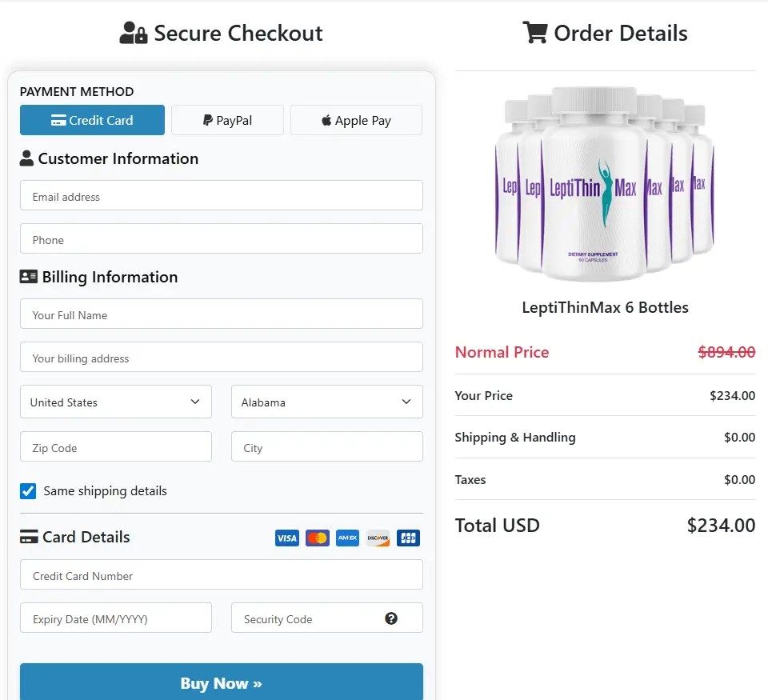
Task: Click the Mastercard icon
Action: (x=317, y=538)
